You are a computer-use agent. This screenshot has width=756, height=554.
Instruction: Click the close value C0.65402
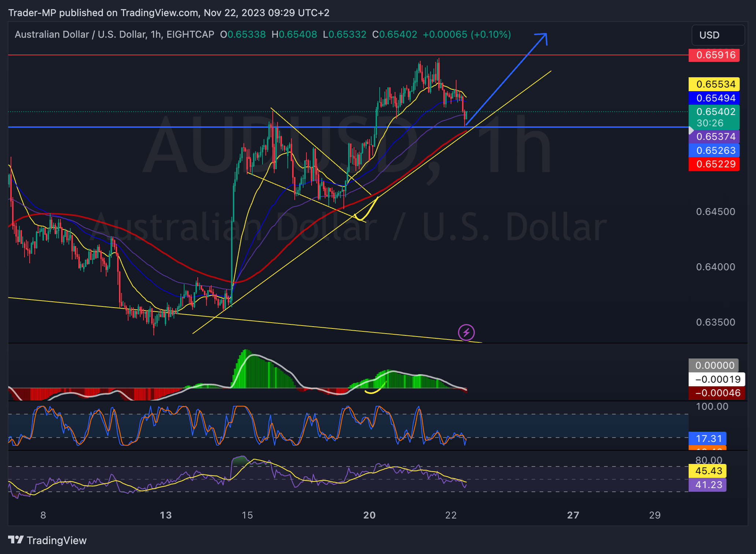coord(395,34)
